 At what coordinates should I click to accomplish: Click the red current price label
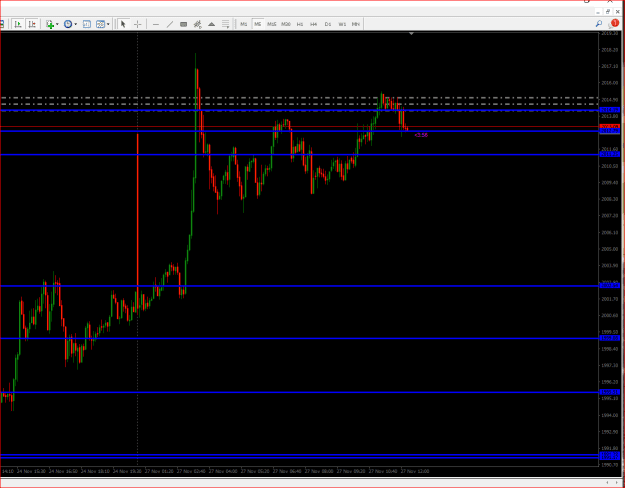609,127
